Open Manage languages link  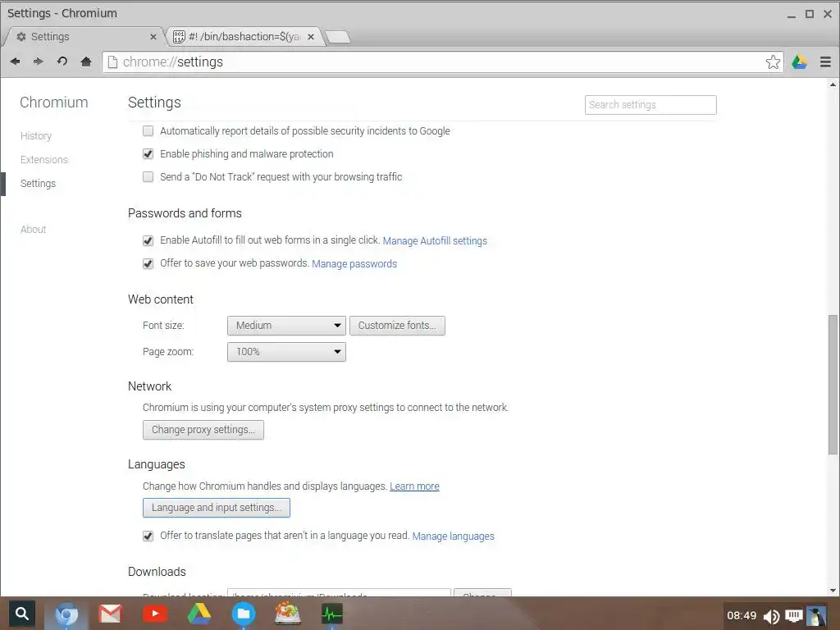pyautogui.click(x=453, y=536)
